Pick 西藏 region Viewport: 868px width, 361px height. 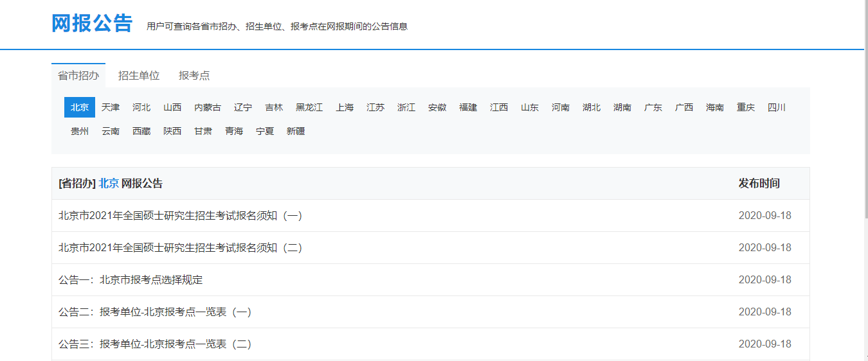pos(141,131)
